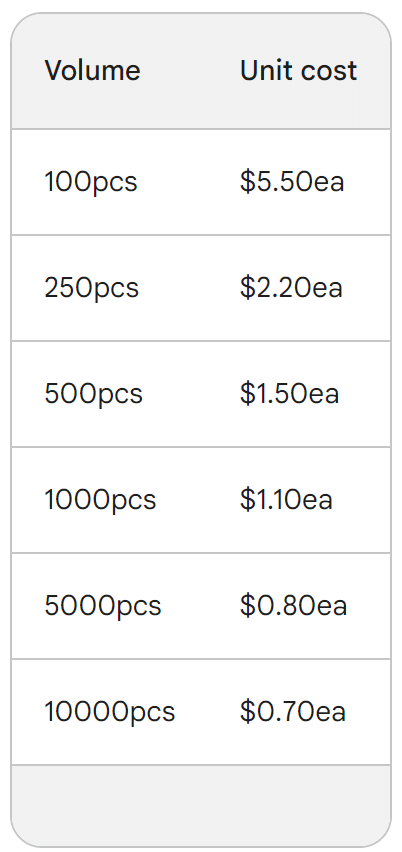Click the $1.10ea unit cost
402x852 pixels.
pos(286,500)
